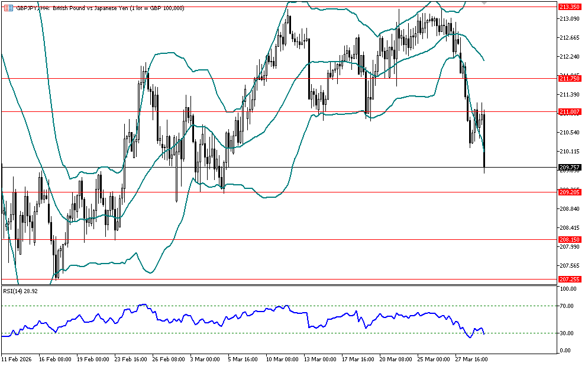Click the 207.255 red price label
The height and width of the screenshot is (366, 588).
568,279
